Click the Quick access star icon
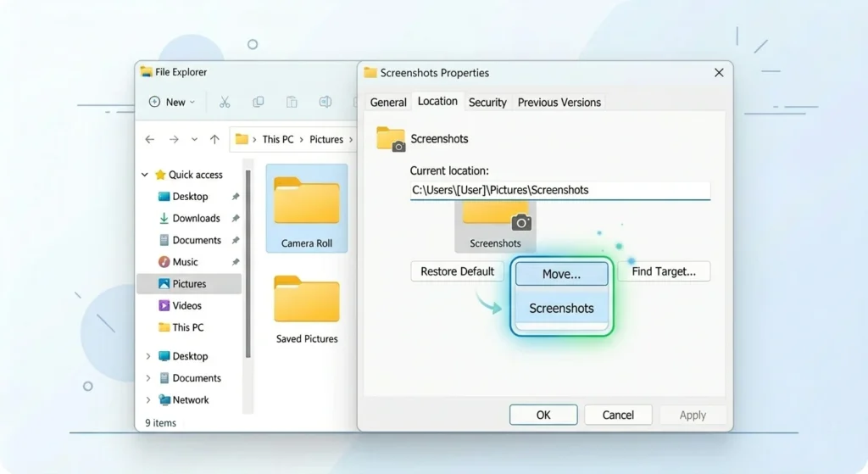The image size is (868, 474). 160,175
